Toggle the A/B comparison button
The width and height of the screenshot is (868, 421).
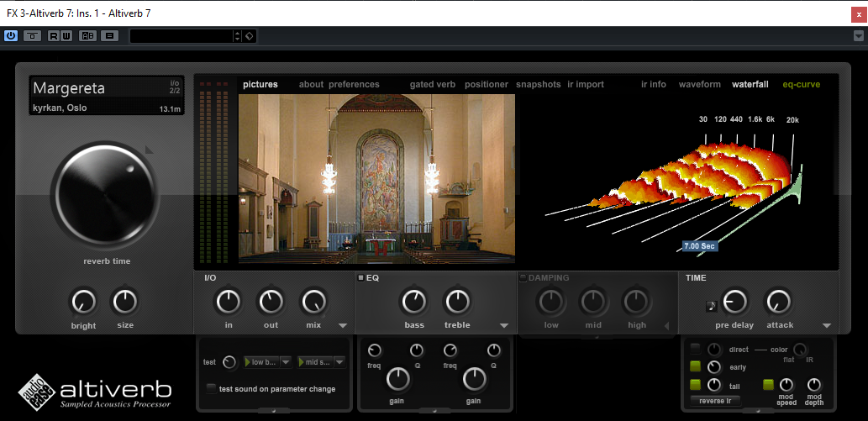pyautogui.click(x=88, y=36)
